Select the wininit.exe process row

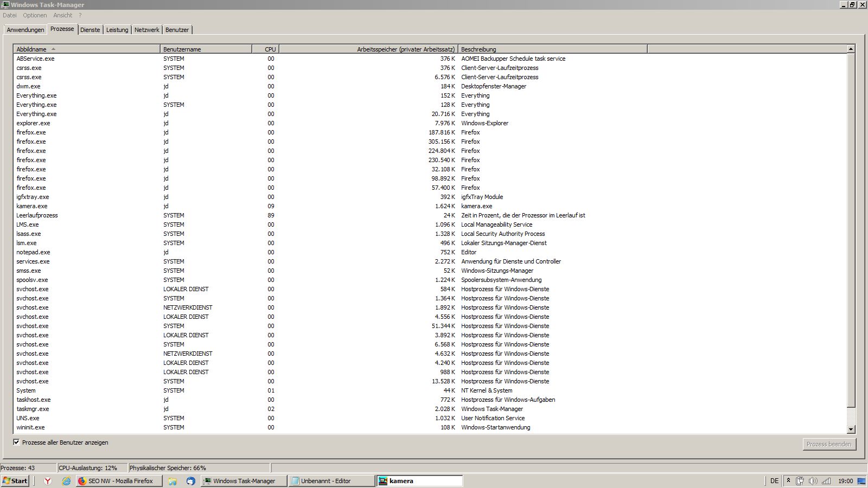tap(430, 427)
